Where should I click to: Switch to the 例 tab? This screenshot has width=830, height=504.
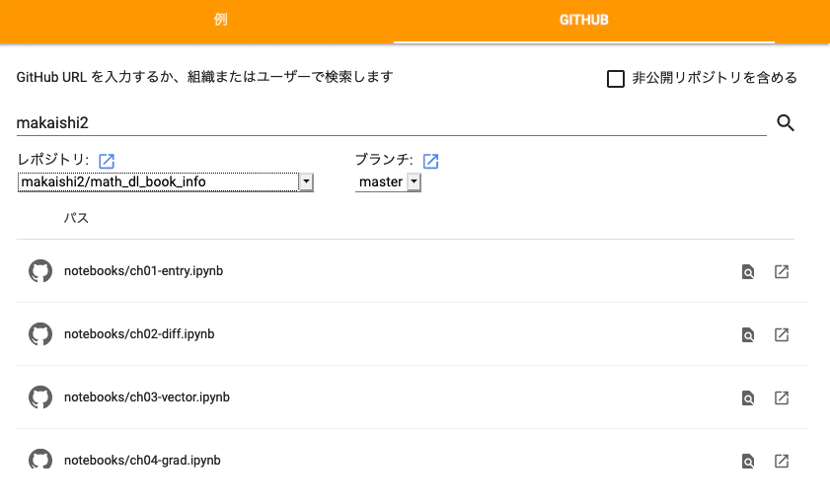coord(221,20)
